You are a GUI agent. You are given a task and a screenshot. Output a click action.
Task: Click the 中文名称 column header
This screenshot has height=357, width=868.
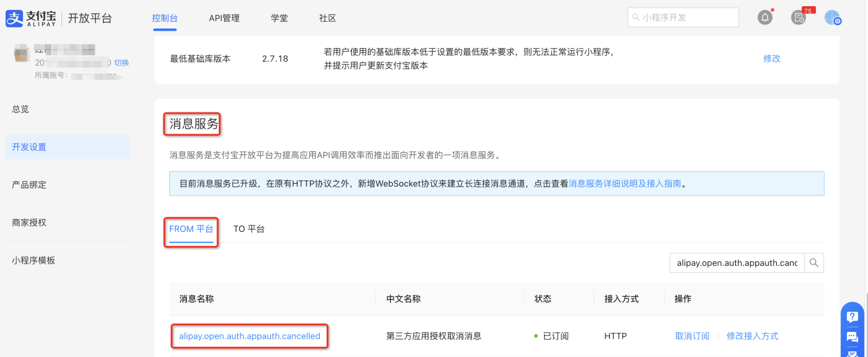(403, 299)
